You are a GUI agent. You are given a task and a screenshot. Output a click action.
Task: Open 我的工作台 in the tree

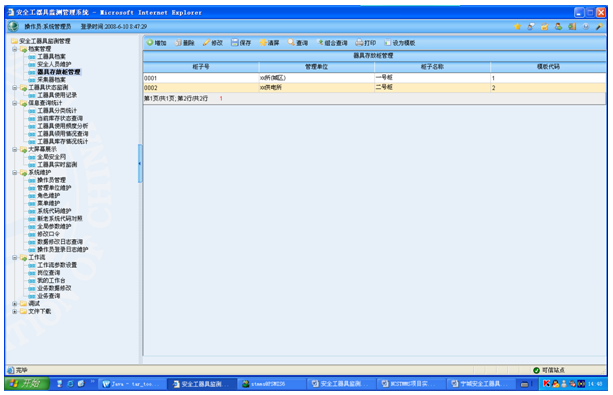click(x=51, y=281)
